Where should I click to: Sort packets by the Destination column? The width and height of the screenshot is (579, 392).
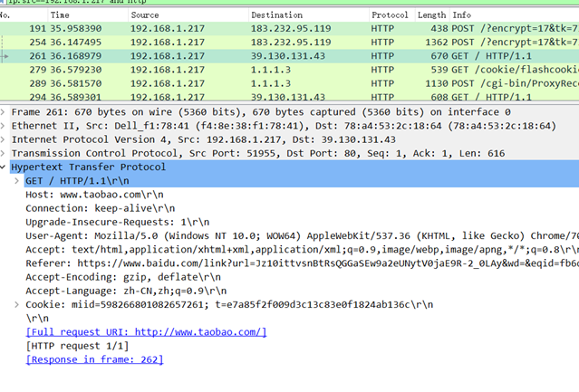[309, 15]
